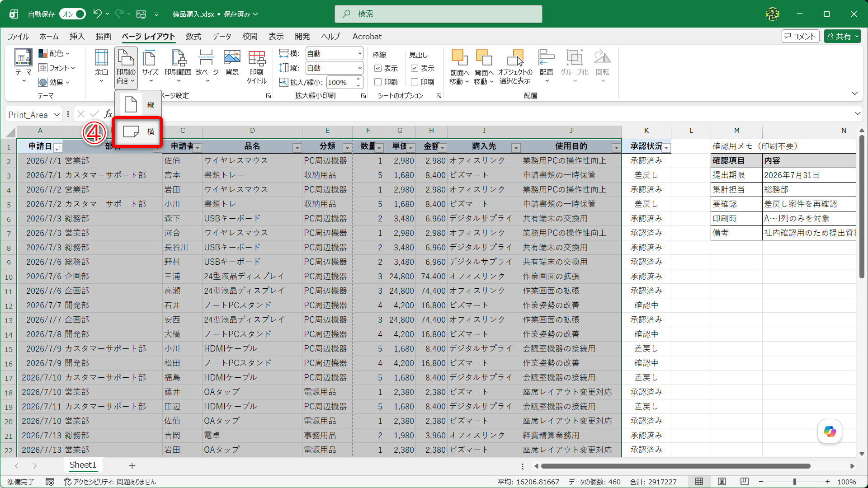Switch to the 挿入 tab
The height and width of the screenshot is (488, 868).
[x=77, y=37]
